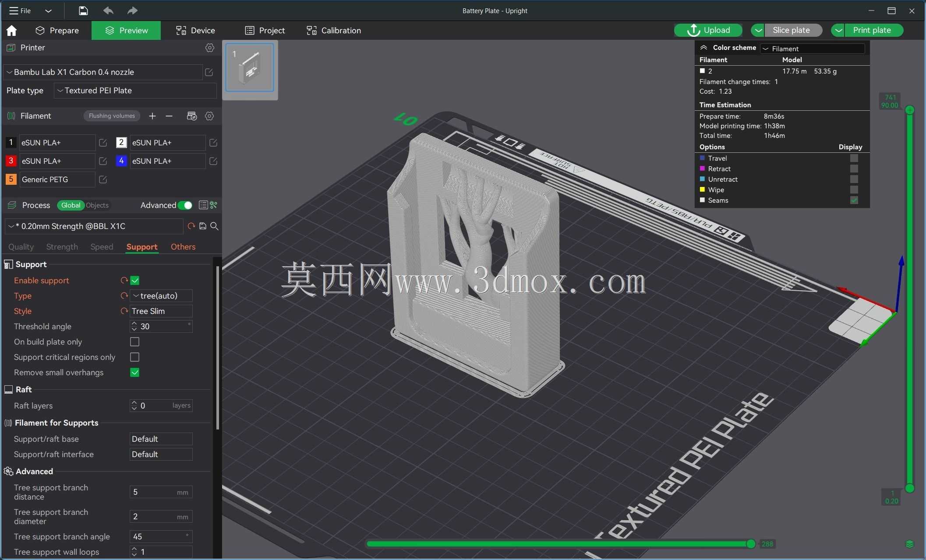
Task: Show Retract moves in display options
Action: coord(854,169)
